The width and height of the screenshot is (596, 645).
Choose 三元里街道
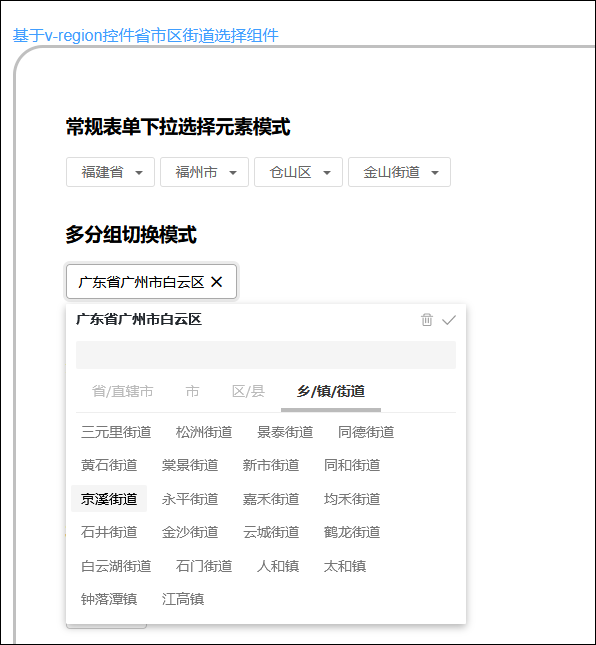(x=116, y=432)
